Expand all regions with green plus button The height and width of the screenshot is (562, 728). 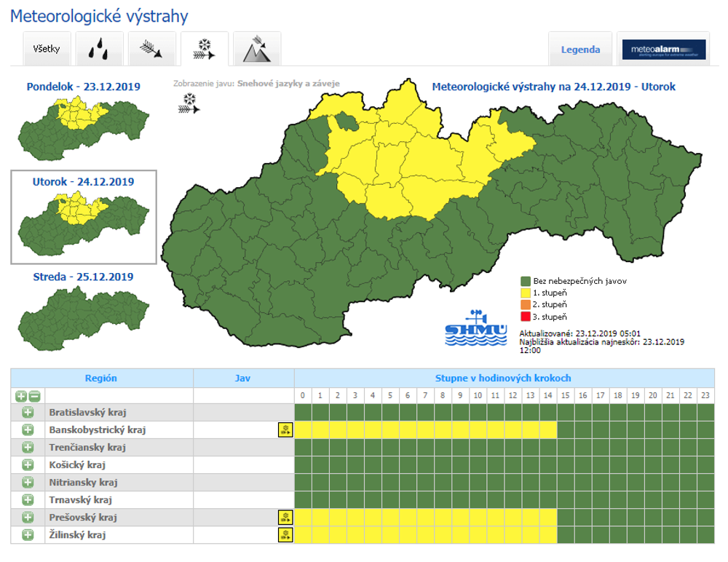tap(21, 396)
